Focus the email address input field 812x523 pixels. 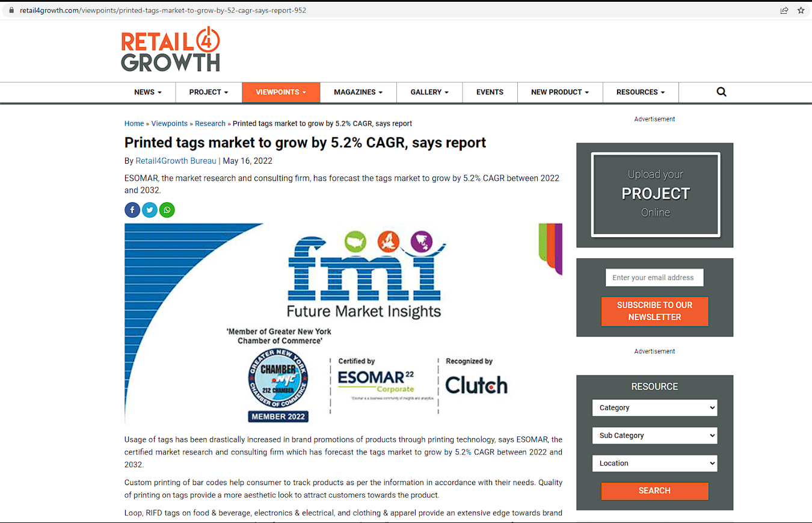(654, 277)
